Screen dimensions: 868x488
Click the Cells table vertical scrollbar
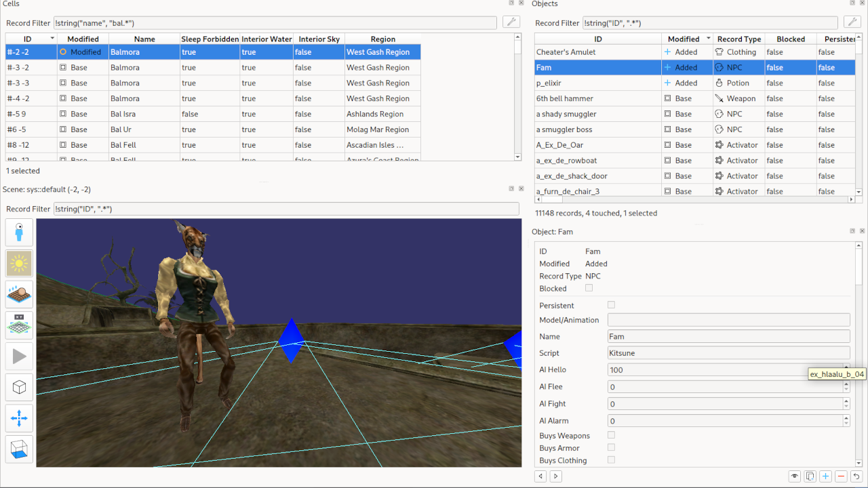pyautogui.click(x=518, y=97)
